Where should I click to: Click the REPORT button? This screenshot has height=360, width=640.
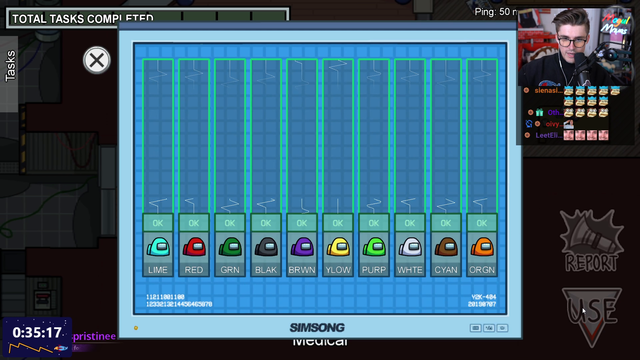(x=591, y=242)
